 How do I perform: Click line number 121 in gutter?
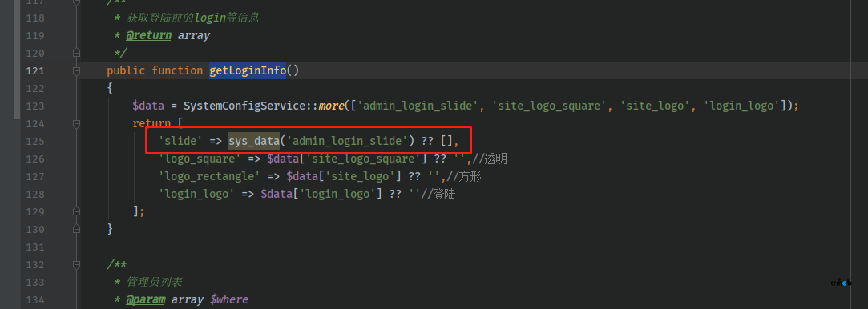[x=35, y=70]
